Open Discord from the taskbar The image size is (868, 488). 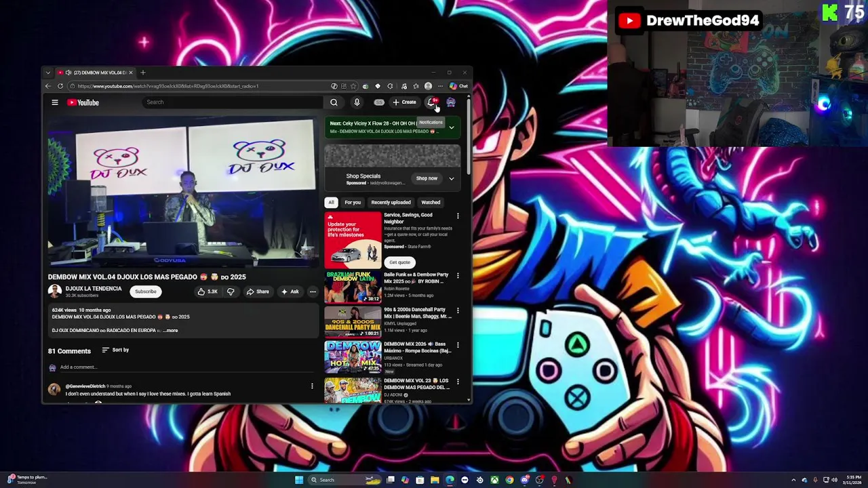point(525,480)
